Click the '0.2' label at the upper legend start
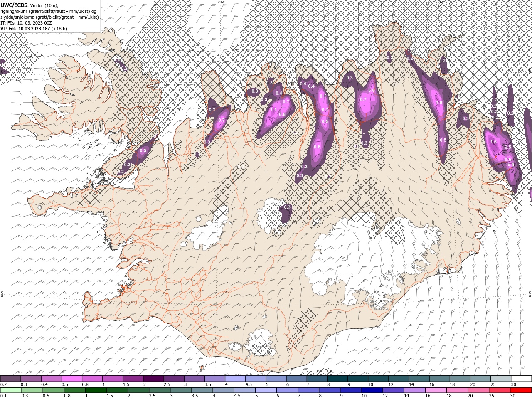This screenshot has width=532, height=399. pos(3,385)
